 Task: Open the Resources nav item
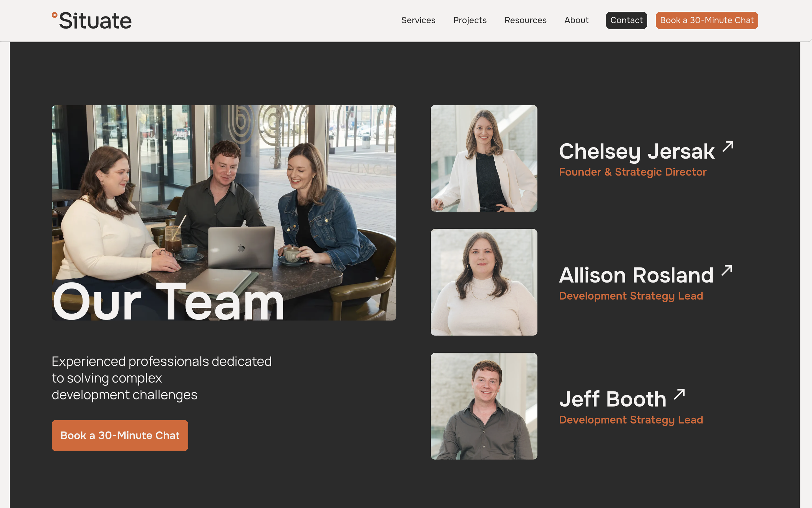(x=525, y=20)
